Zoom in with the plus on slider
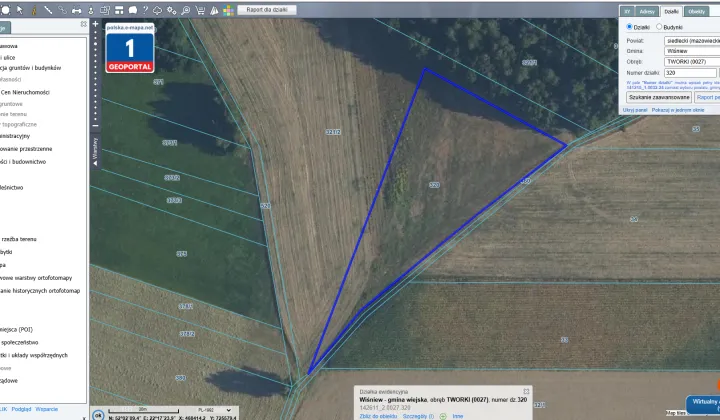The image size is (720, 420). point(96,24)
